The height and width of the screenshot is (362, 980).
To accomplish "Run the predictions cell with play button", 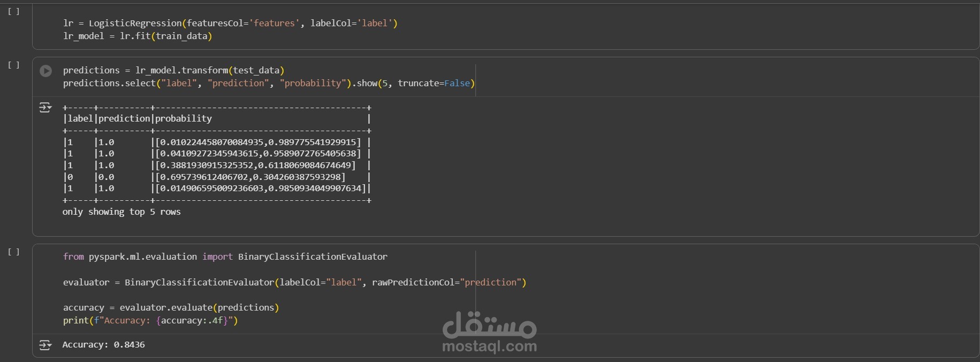I will coord(46,71).
